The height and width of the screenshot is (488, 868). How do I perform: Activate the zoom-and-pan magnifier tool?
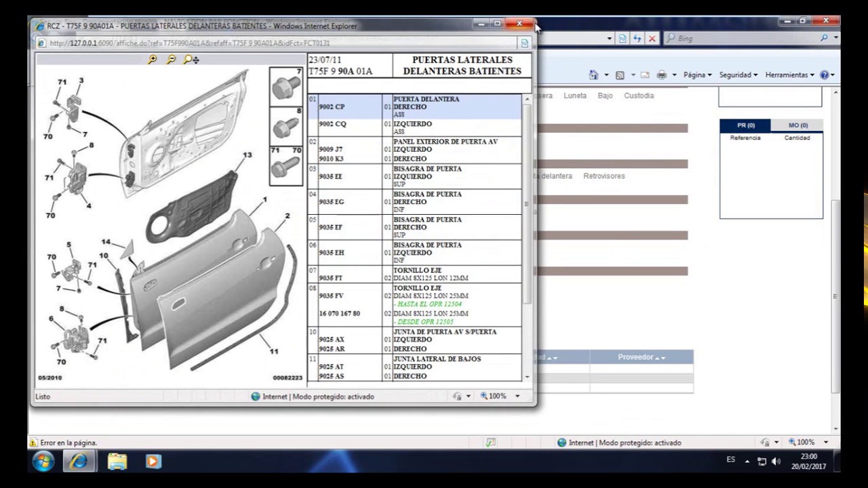point(191,60)
